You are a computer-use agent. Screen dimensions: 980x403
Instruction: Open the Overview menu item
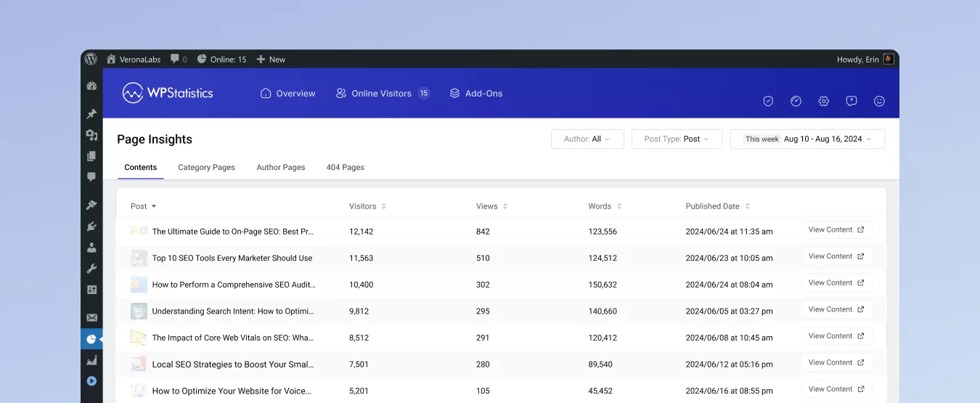click(x=288, y=93)
